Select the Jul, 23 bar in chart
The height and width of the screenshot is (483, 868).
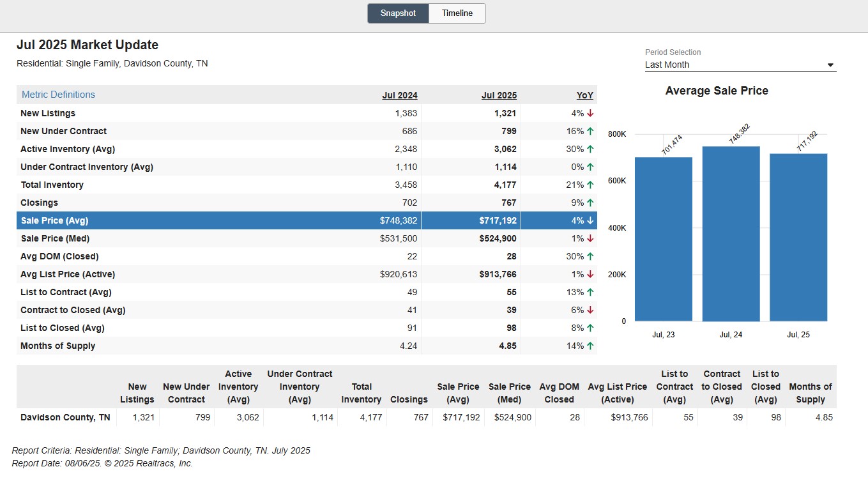tap(664, 239)
